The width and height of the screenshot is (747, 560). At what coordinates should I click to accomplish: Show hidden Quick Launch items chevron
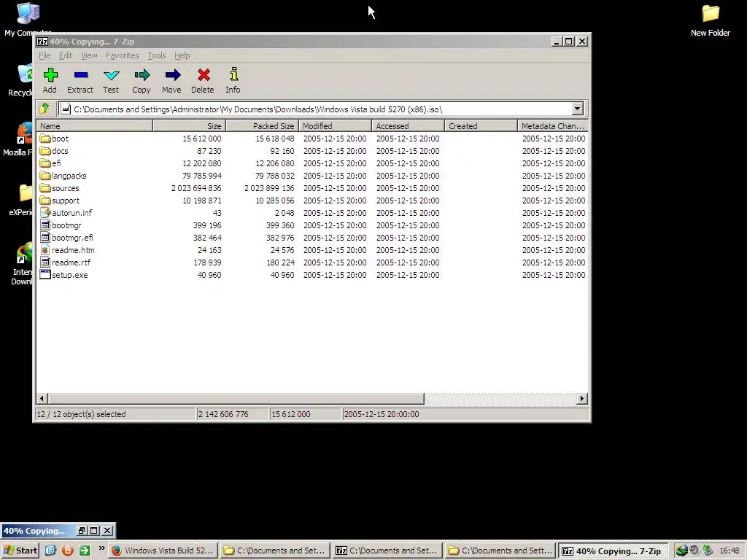pos(102,548)
